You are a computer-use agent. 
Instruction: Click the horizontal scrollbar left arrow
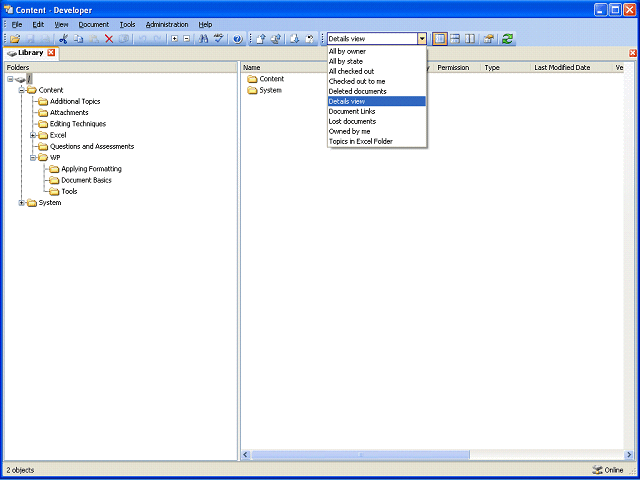coord(246,454)
